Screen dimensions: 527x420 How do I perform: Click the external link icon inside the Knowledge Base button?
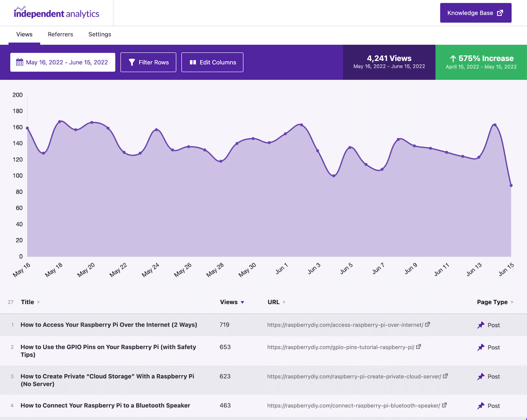coord(500,13)
